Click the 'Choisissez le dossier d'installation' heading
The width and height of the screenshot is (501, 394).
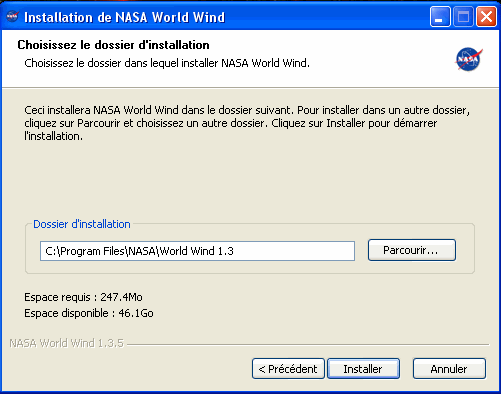[x=113, y=45]
